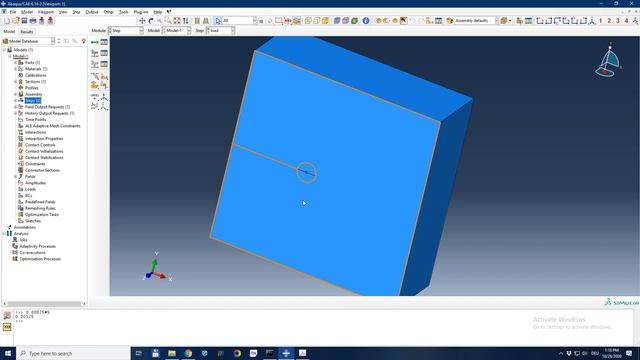Expand the Materials tree node
640x360 pixels.
[16, 69]
